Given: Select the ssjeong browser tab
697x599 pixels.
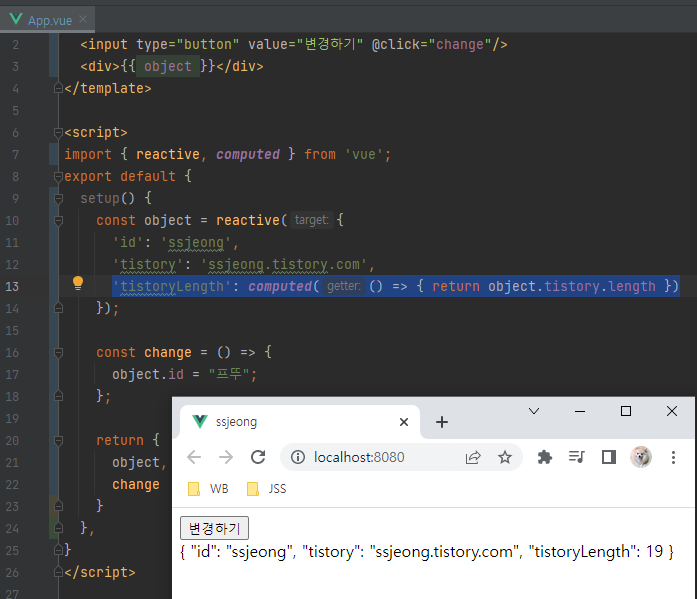Looking at the screenshot, I should pyautogui.click(x=300, y=422).
